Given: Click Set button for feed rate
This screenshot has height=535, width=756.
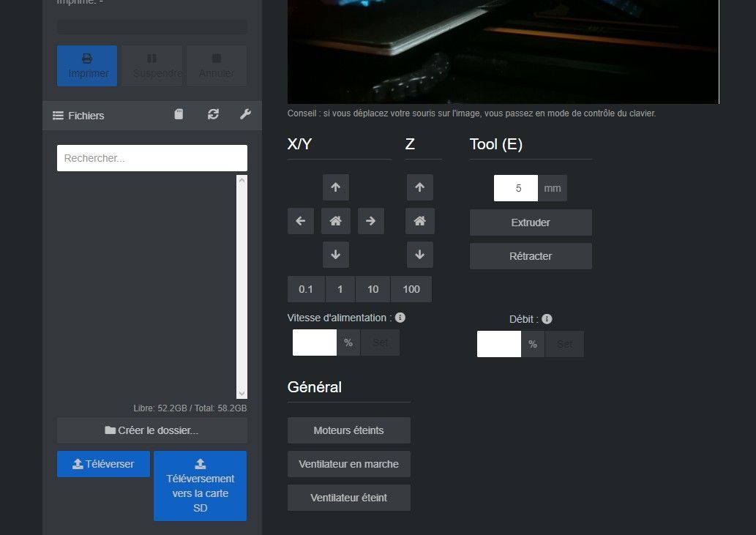Looking at the screenshot, I should [x=380, y=343].
